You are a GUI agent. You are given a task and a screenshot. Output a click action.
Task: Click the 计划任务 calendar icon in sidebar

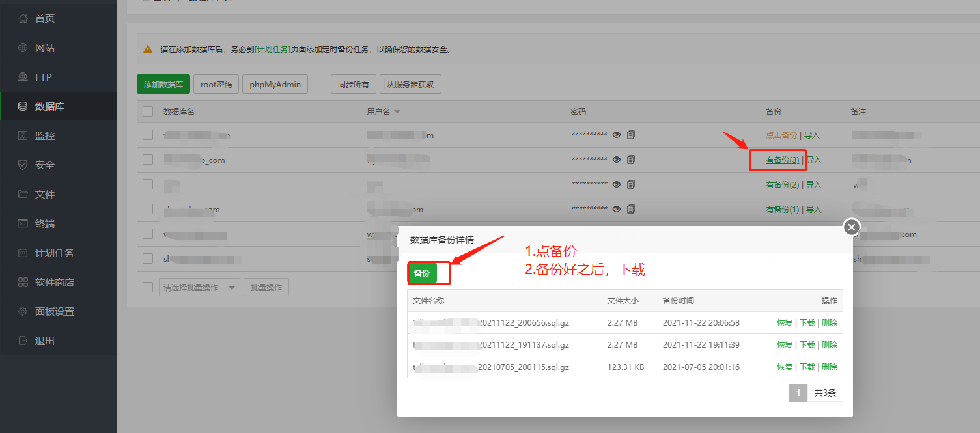[x=23, y=253]
